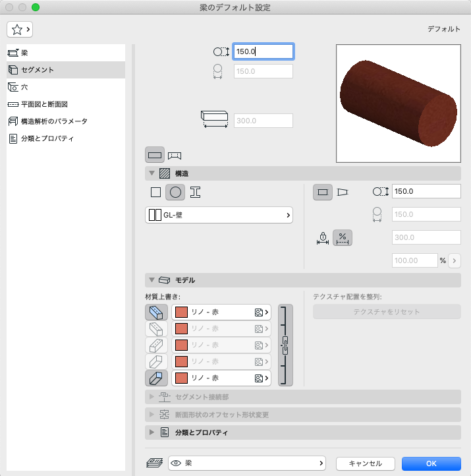Click the beam length icon near 300.0
The height and width of the screenshot is (476, 471).
(x=215, y=119)
